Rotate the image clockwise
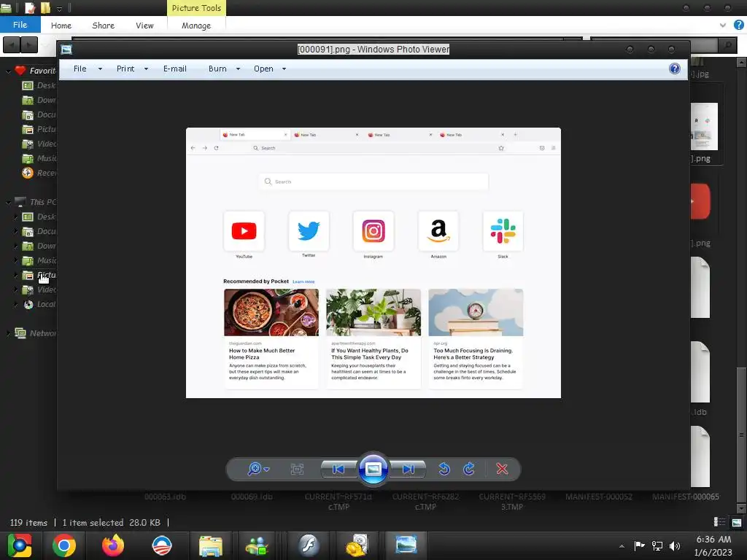 (x=469, y=469)
